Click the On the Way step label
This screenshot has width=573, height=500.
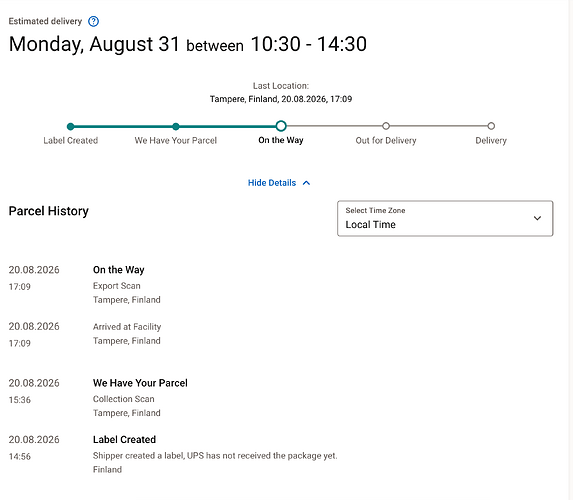click(281, 140)
